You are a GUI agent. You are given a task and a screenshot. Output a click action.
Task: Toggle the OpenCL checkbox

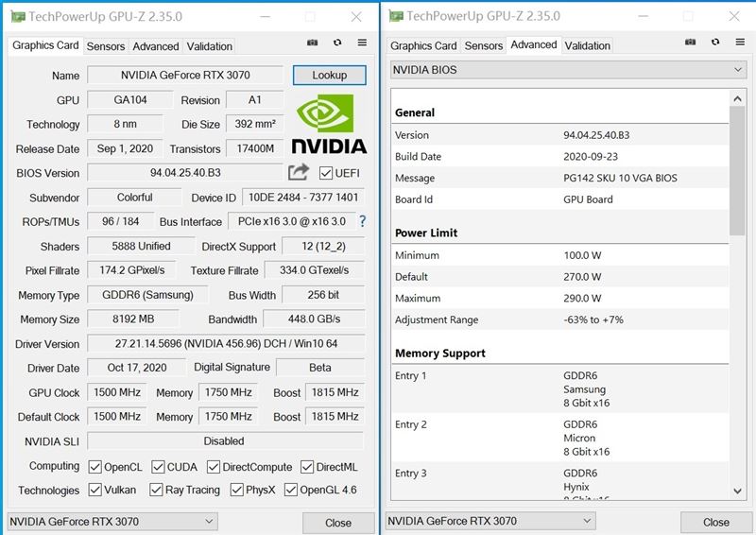pos(95,467)
